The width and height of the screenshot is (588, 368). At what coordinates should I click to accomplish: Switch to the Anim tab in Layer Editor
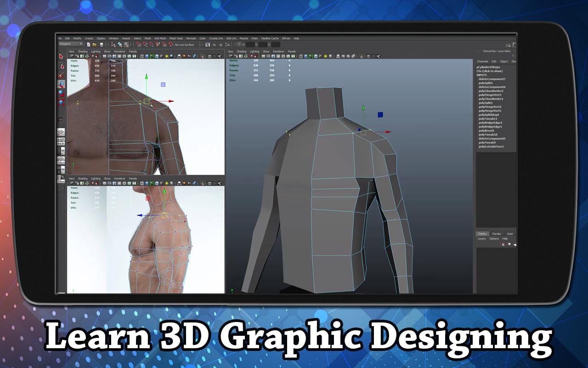coord(510,234)
